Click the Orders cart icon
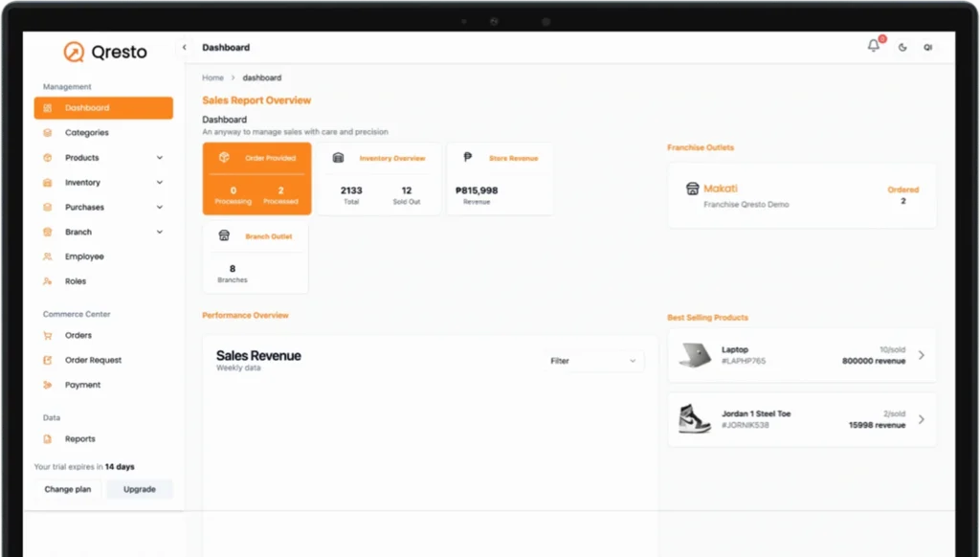The image size is (980, 557). (x=48, y=336)
